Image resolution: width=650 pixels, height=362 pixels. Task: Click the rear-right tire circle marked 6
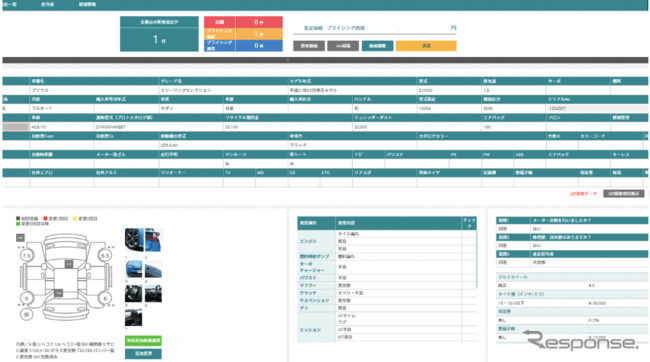coord(105,298)
